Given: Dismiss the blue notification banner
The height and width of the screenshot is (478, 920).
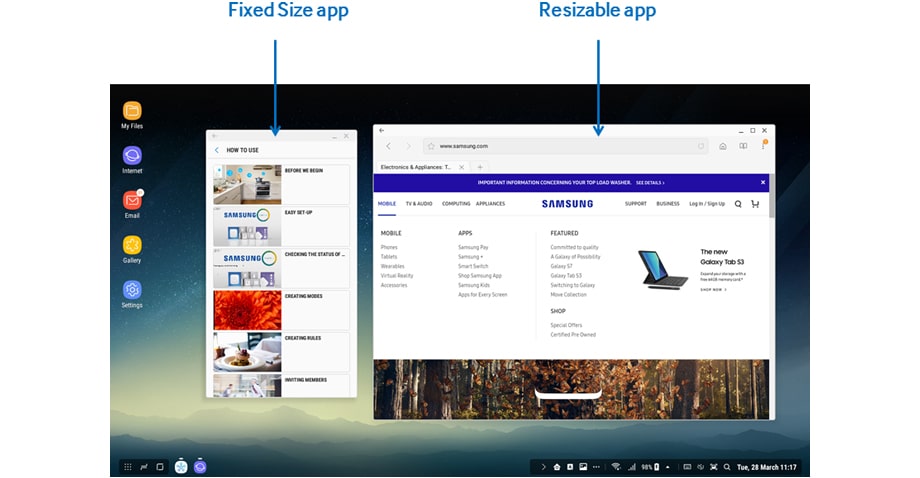Looking at the screenshot, I should 762,183.
